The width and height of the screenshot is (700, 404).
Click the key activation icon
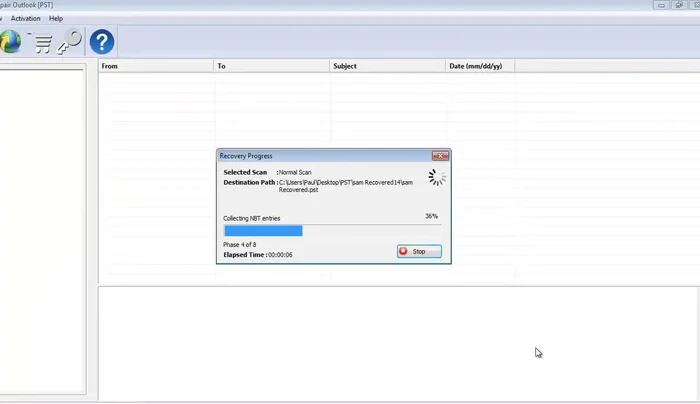(70, 42)
